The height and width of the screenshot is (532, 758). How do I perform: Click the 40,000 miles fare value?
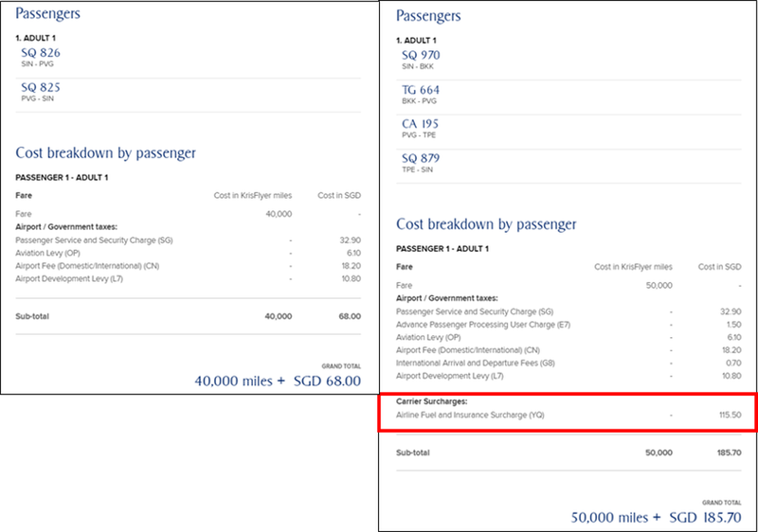click(x=279, y=214)
